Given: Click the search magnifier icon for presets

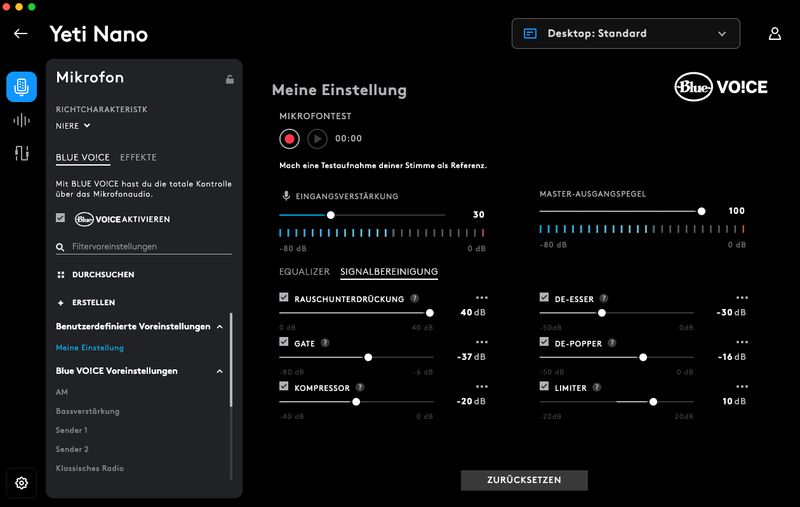Looking at the screenshot, I should 60,247.
